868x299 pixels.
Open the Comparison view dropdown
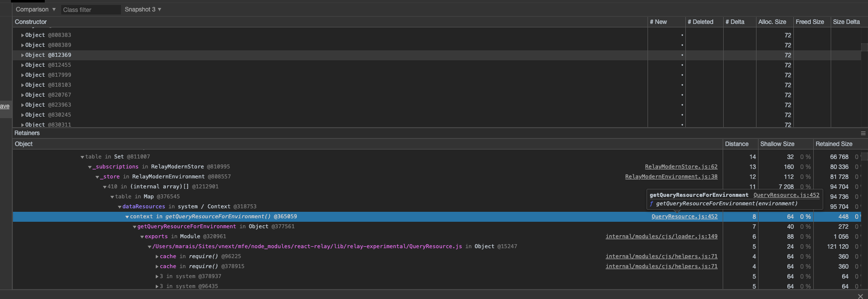[35, 9]
